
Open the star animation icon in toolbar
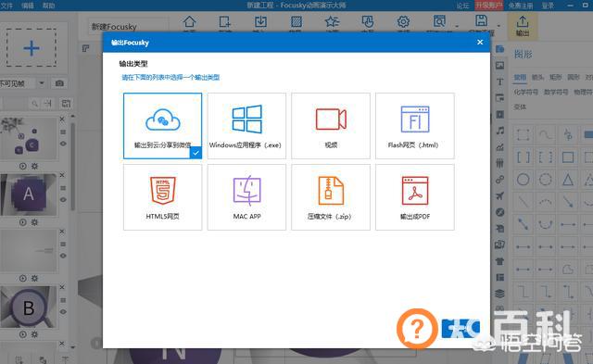click(x=332, y=22)
